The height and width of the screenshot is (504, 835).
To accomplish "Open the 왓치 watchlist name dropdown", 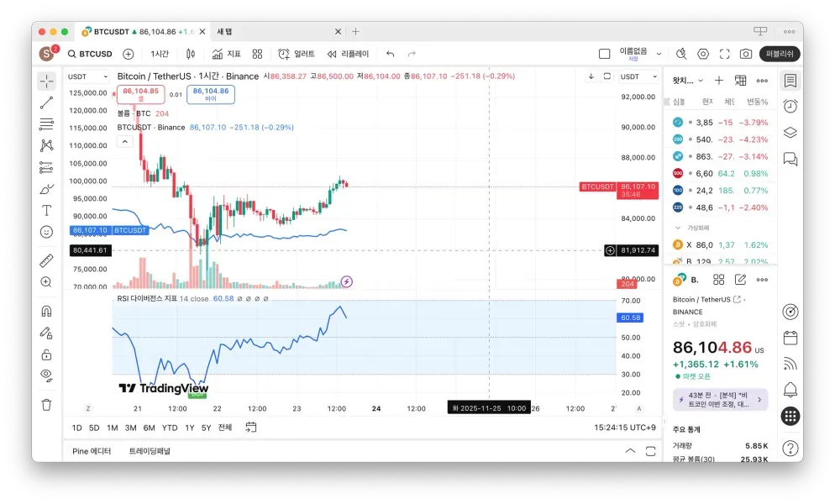I will 687,81.
